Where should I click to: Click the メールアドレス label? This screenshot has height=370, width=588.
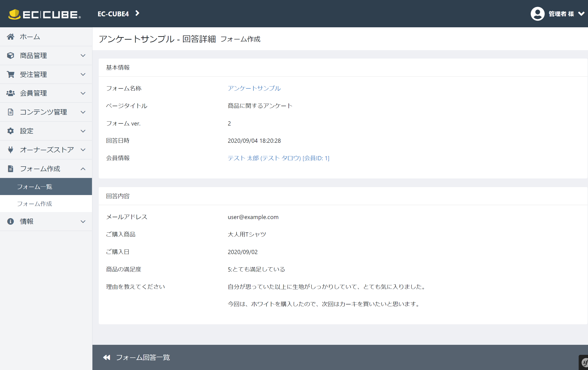[127, 217]
